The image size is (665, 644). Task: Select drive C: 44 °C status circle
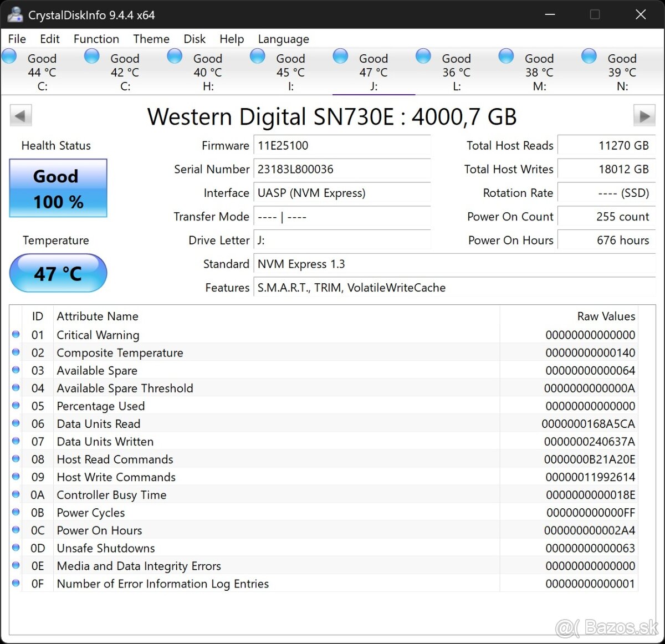click(9, 55)
